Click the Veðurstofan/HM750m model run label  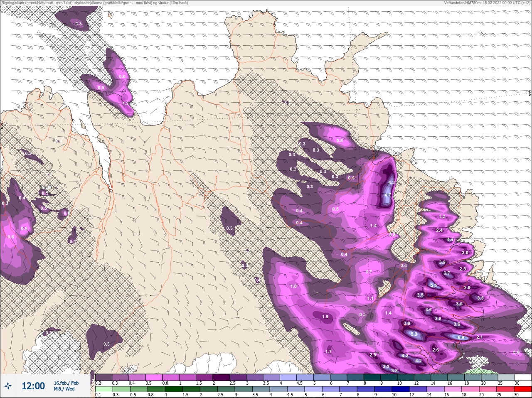coord(487,3)
